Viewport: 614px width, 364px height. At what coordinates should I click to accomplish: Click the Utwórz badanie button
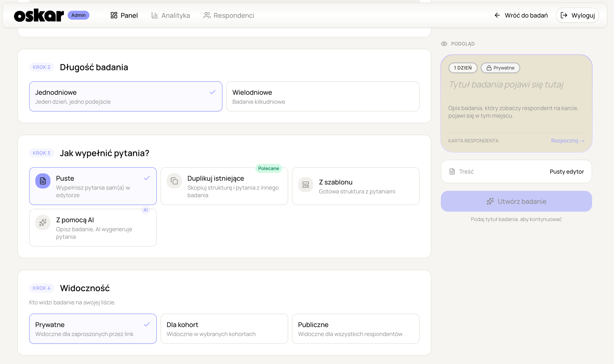(516, 201)
